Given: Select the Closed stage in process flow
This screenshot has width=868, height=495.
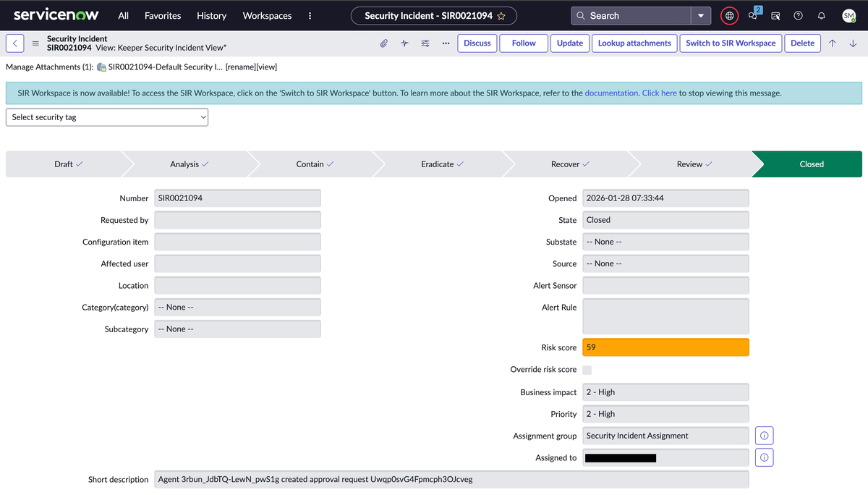Looking at the screenshot, I should (811, 164).
